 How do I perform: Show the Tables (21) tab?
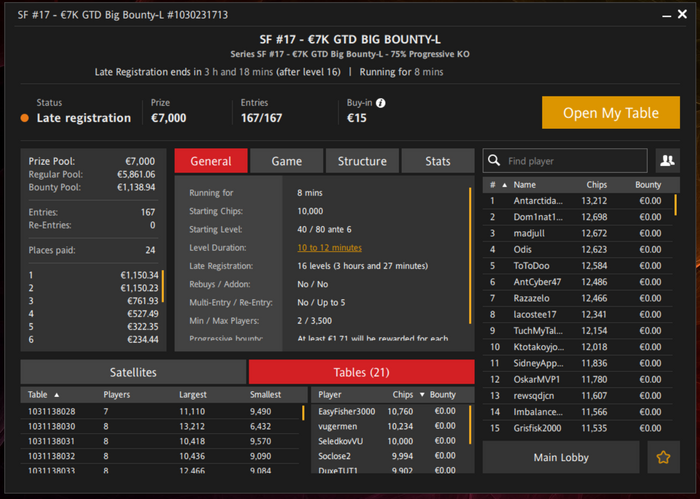click(x=362, y=372)
